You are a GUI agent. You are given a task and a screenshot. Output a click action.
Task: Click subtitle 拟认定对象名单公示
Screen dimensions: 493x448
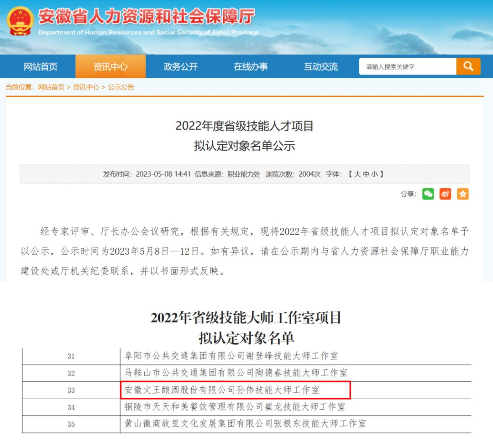(245, 146)
